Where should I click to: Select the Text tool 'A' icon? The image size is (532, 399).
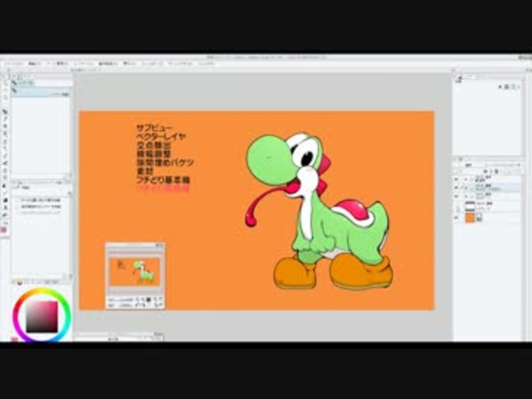(x=5, y=207)
